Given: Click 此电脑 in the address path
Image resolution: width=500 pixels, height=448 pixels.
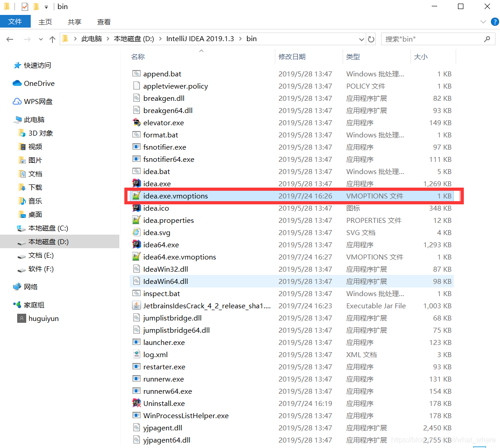Looking at the screenshot, I should click(x=91, y=39).
